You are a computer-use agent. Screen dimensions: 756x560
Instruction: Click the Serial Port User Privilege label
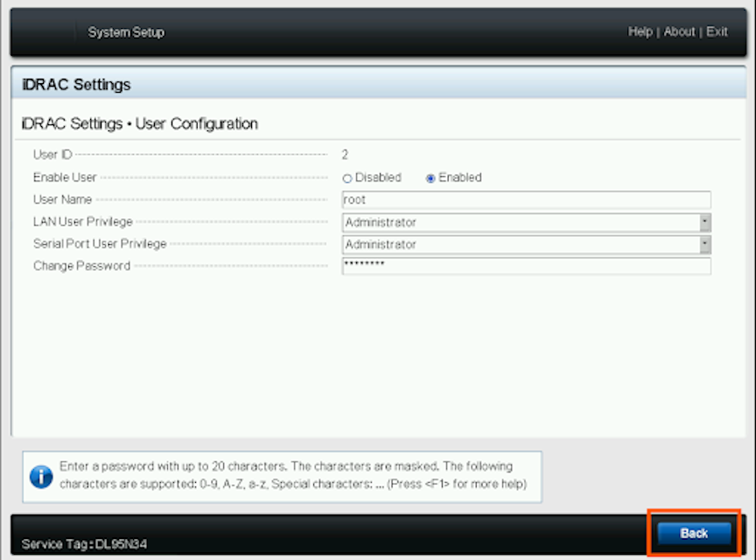coord(100,244)
